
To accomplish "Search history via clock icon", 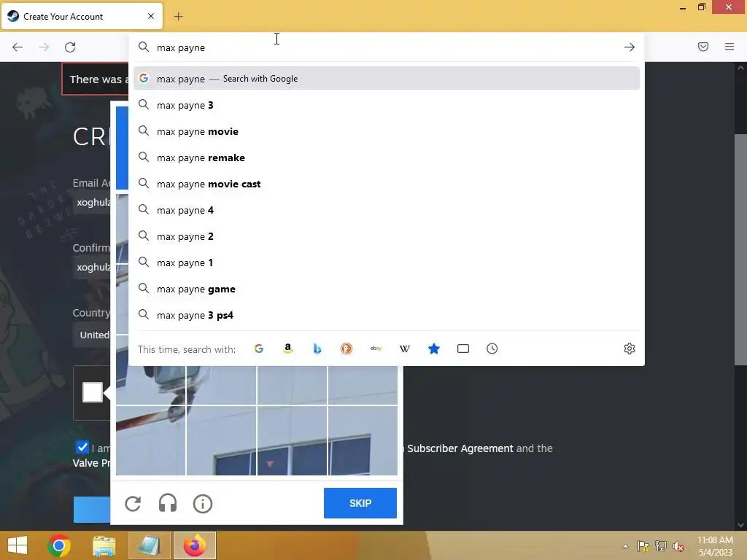I will click(x=492, y=349).
